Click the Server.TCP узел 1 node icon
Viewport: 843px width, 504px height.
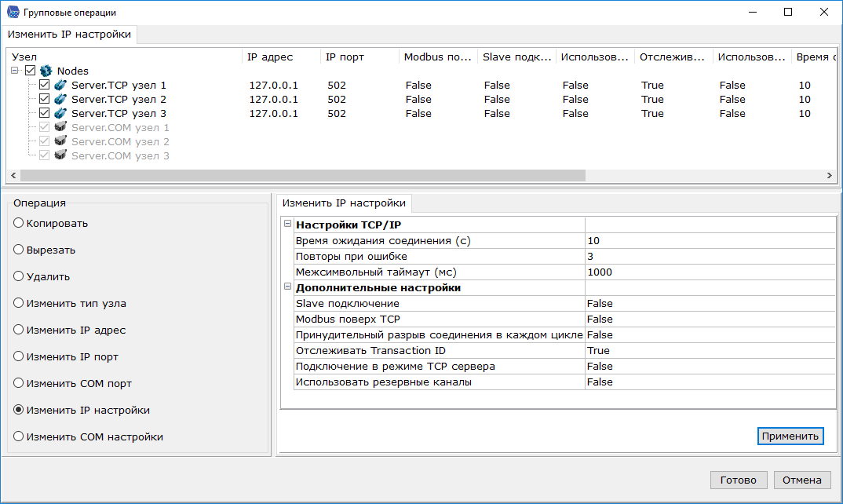click(60, 85)
